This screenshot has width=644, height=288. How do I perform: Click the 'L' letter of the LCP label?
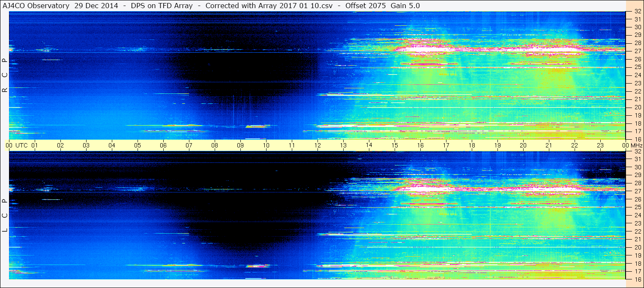[5, 230]
